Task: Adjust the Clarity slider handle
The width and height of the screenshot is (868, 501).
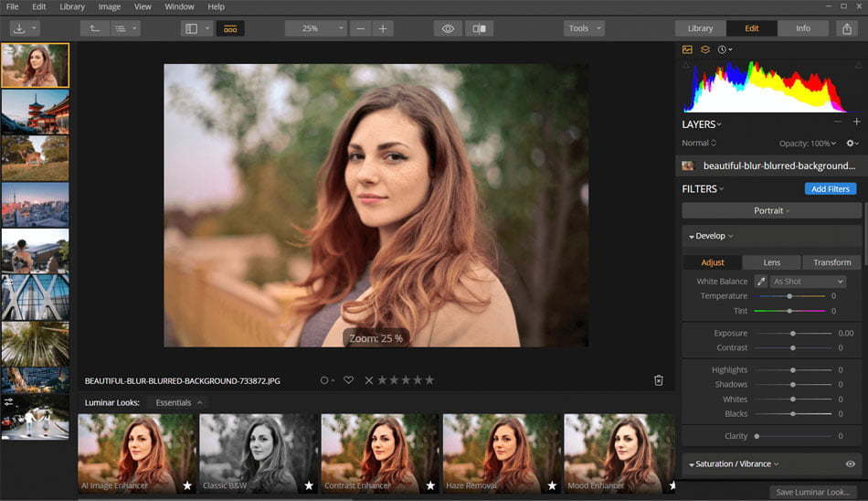Action: pyautogui.click(x=757, y=436)
